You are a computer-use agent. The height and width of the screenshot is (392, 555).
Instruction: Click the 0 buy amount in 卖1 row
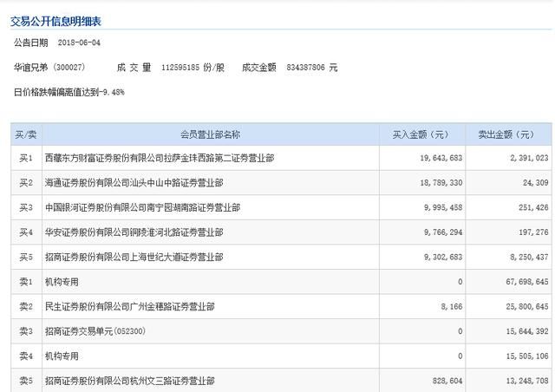(460, 282)
